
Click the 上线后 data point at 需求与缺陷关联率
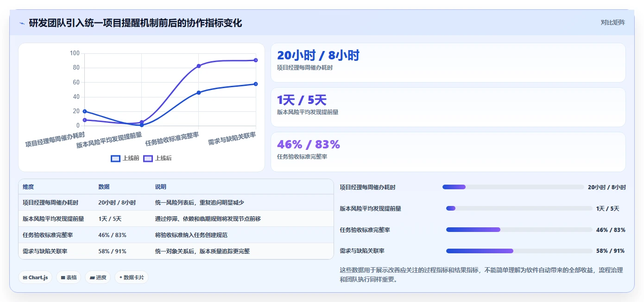pyautogui.click(x=256, y=60)
